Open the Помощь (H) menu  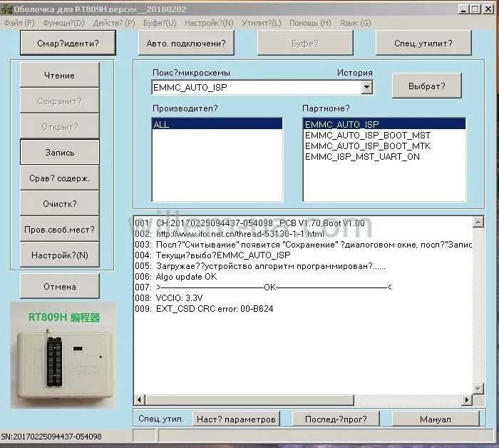310,23
